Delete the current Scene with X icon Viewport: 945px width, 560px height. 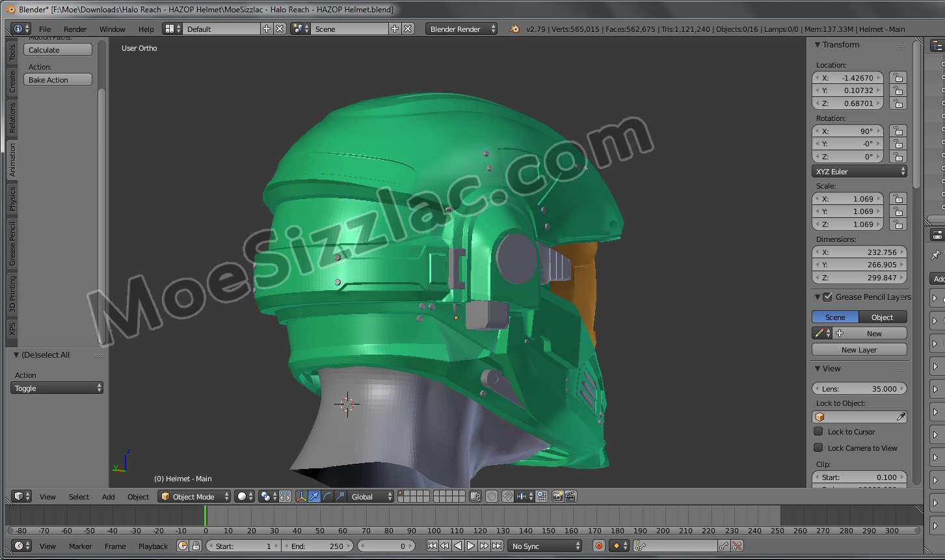(408, 29)
